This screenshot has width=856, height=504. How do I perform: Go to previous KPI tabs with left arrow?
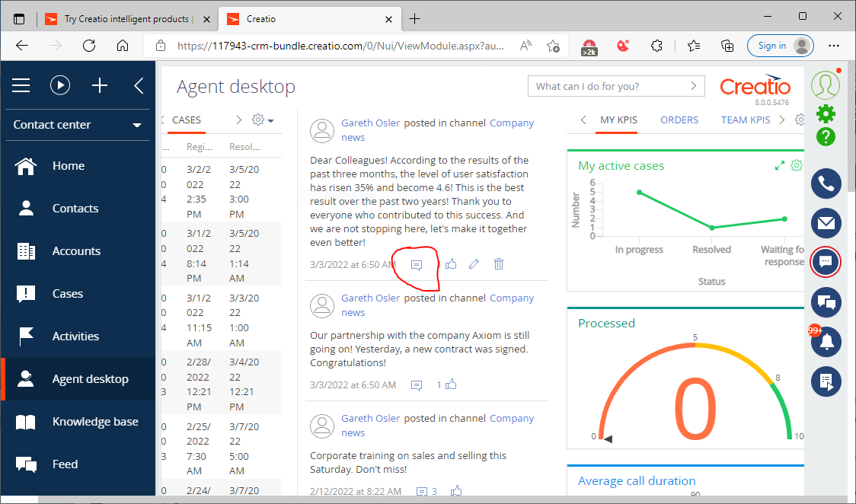click(x=583, y=120)
